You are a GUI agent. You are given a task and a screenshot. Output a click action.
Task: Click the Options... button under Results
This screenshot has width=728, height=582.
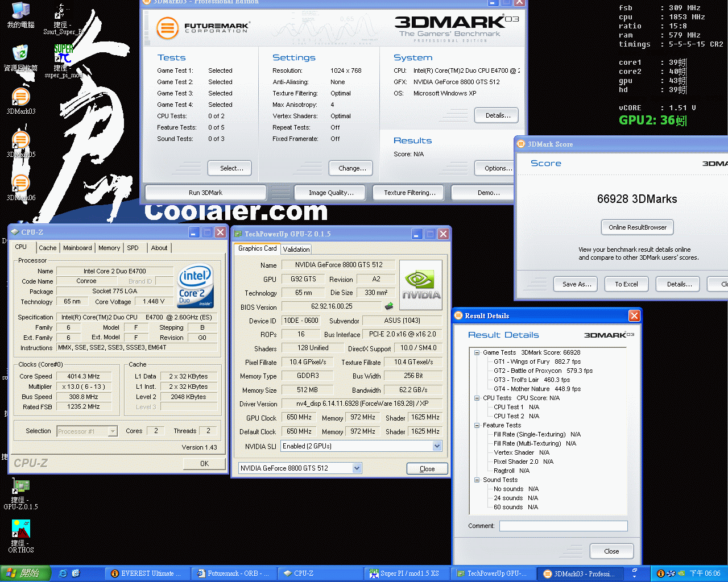495,168
